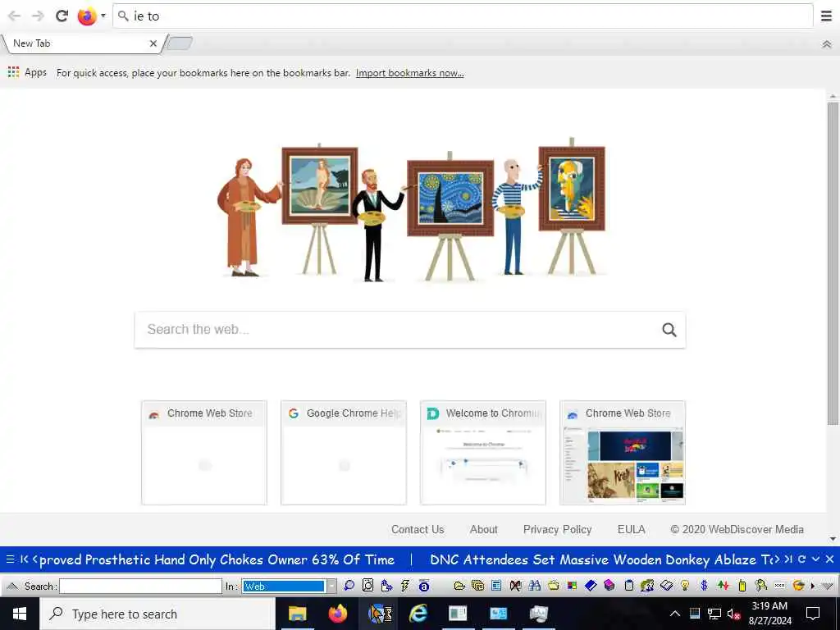Open the 'EULA' footer link

pos(631,529)
